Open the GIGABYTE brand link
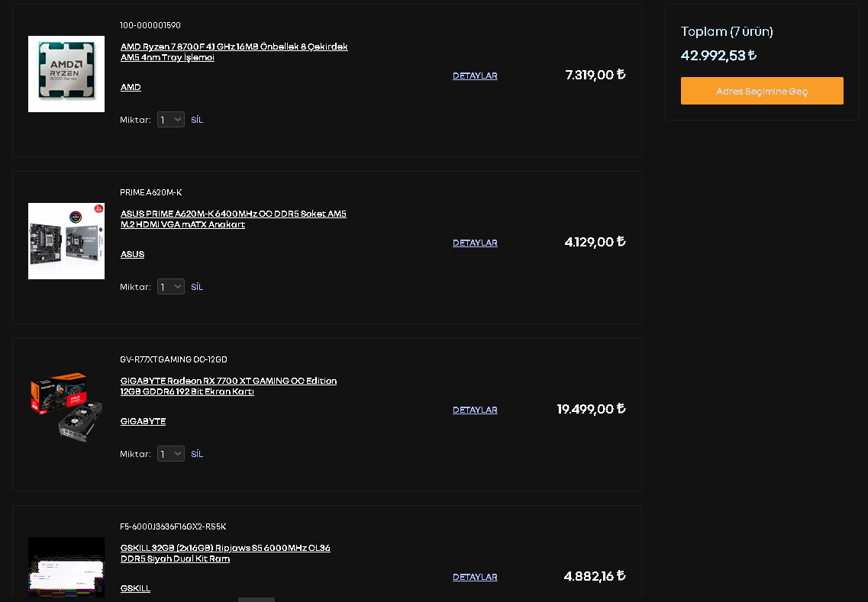 (143, 422)
